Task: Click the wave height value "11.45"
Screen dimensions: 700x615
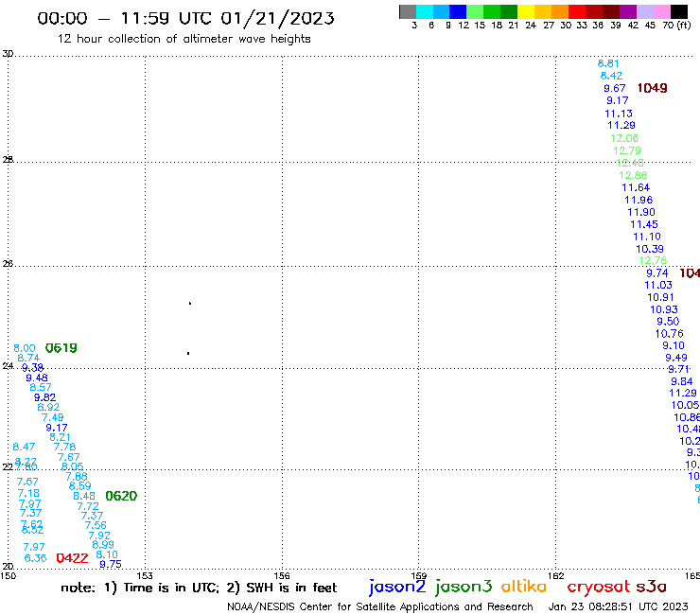Action: (x=644, y=224)
